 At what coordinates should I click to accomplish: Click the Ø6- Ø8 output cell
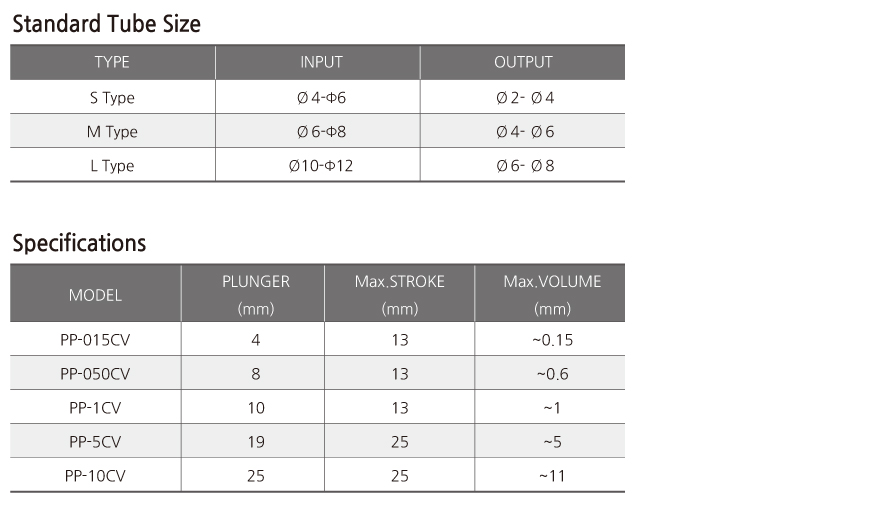pyautogui.click(x=523, y=165)
